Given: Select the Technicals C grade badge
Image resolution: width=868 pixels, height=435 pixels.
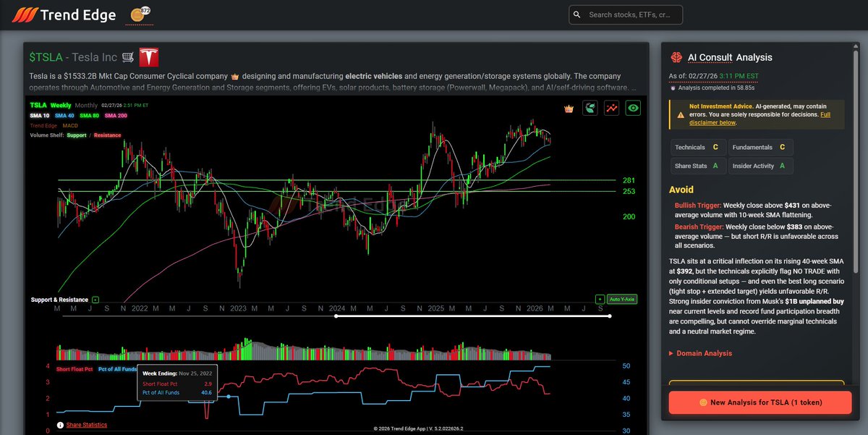Looking at the screenshot, I should tap(698, 147).
